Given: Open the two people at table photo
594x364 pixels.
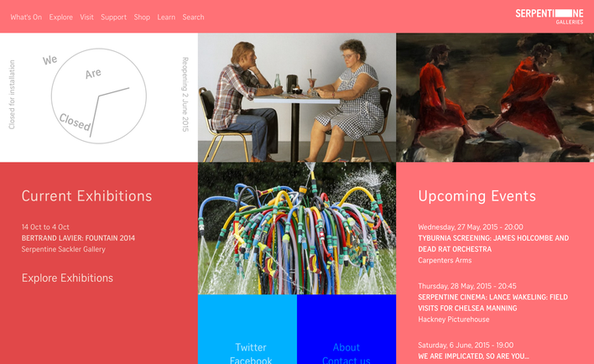Looking at the screenshot, I should 297,97.
